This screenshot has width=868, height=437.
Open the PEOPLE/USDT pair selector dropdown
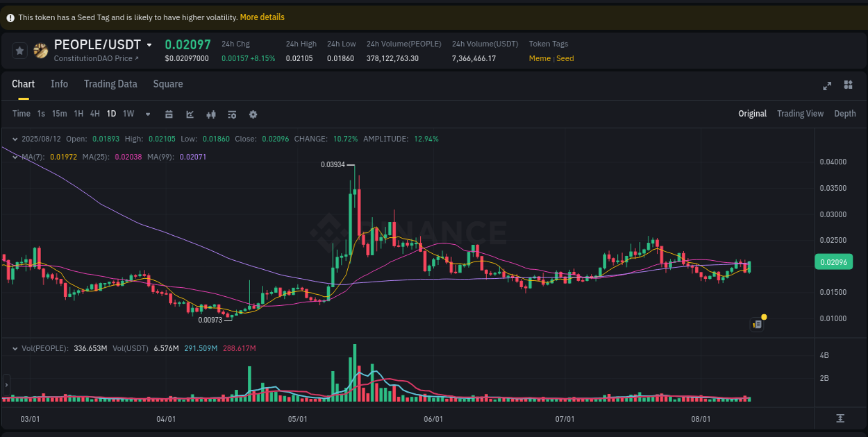point(150,44)
